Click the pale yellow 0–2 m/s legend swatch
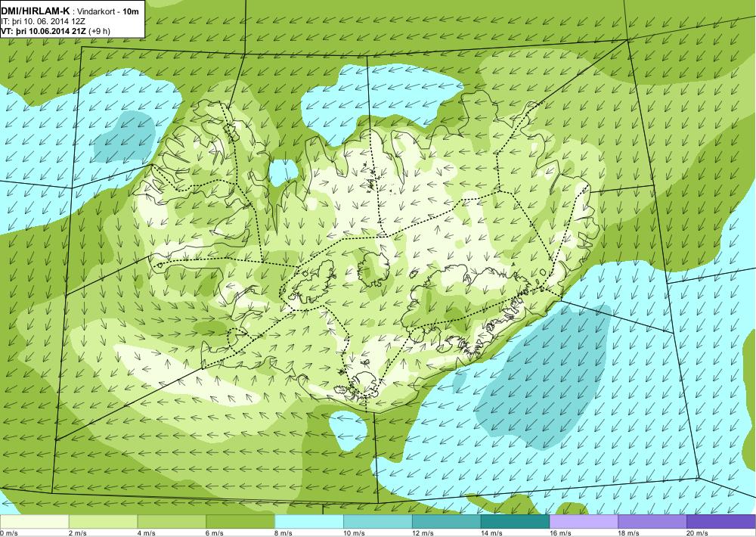Screen dimensions: 756x537 coord(35,522)
